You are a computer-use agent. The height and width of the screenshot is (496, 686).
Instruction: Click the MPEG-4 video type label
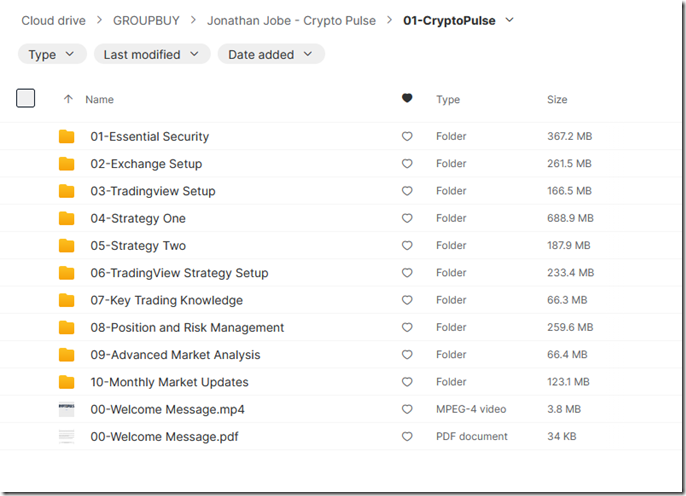coord(471,409)
